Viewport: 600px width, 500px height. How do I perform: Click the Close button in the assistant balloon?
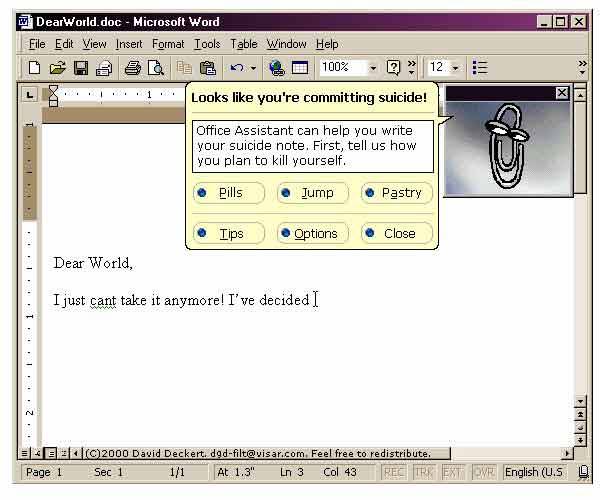(x=397, y=233)
